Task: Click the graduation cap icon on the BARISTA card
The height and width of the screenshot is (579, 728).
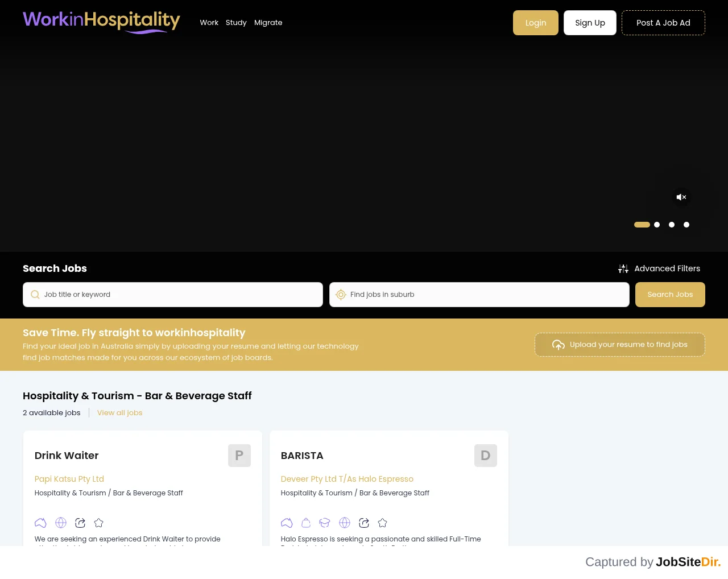Action: [x=325, y=523]
